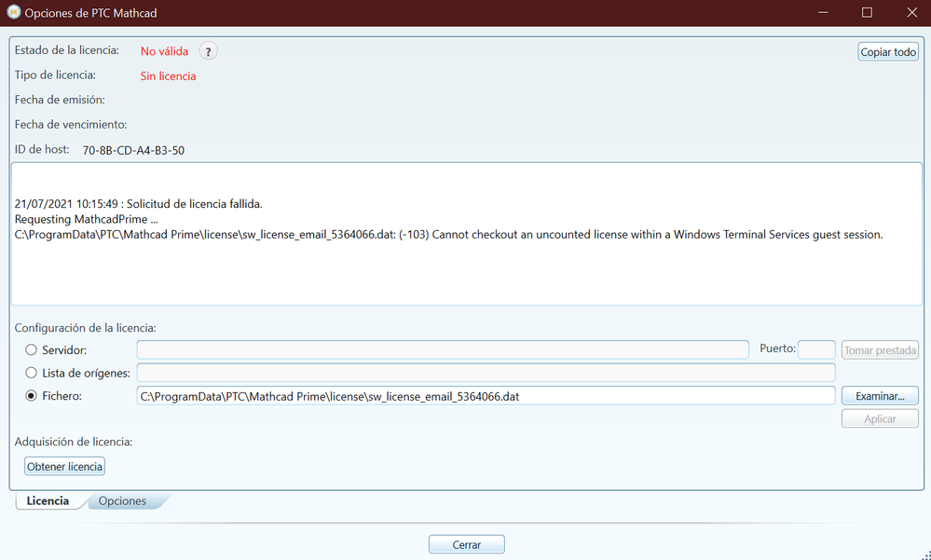The height and width of the screenshot is (560, 931).
Task: Click the host ID value 70-8B-CD-A4-B3-50
Action: coord(133,150)
